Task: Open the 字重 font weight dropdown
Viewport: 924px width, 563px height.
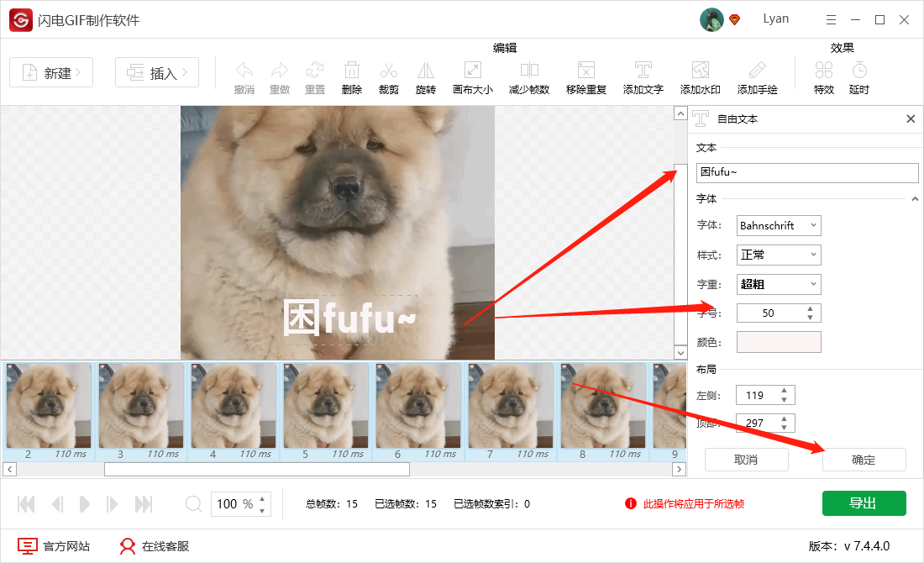Action: coord(779,283)
